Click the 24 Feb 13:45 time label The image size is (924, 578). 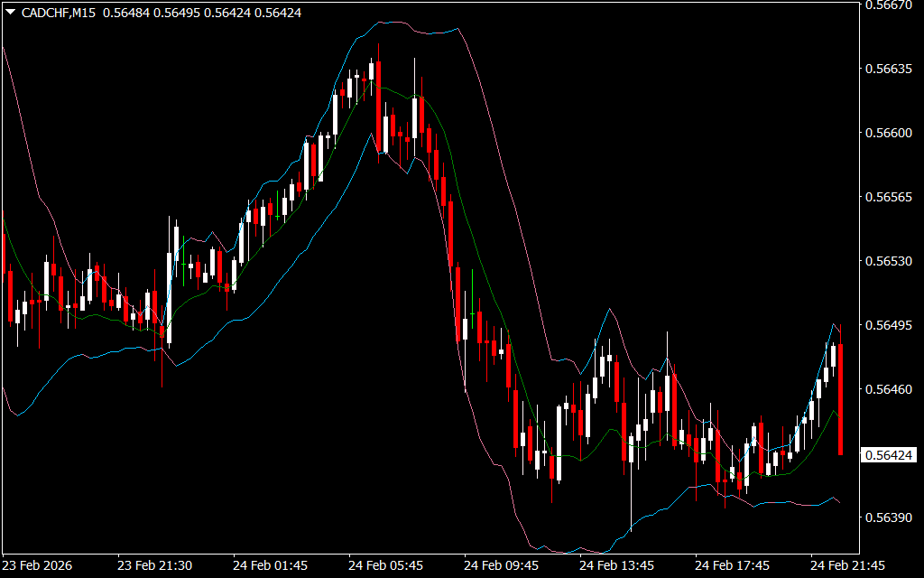point(616,565)
